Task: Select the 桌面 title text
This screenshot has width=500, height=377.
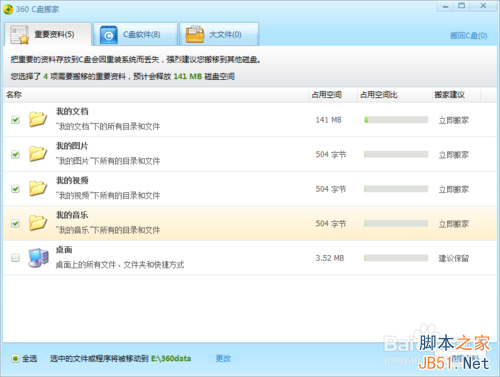Action: [x=64, y=250]
